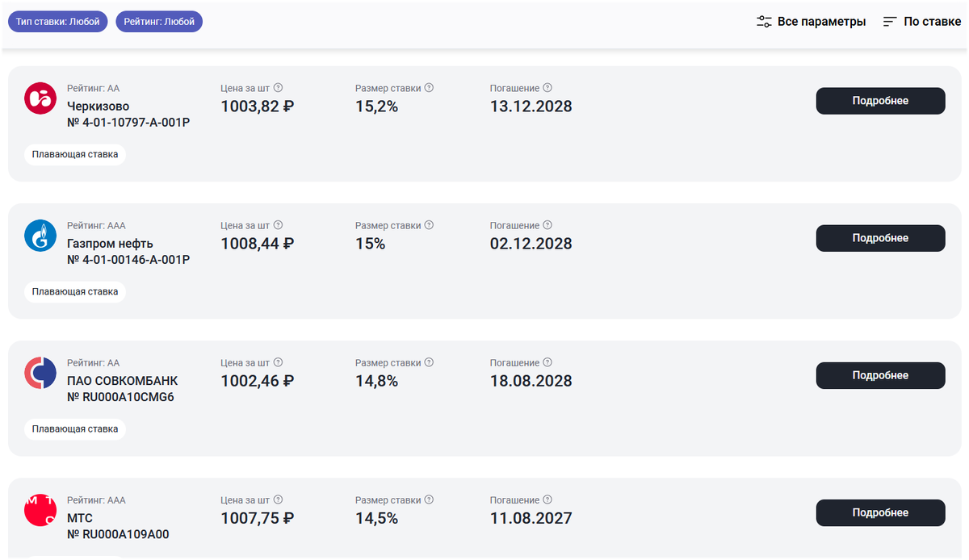Open Подробнее for the МТС bond

click(880, 512)
